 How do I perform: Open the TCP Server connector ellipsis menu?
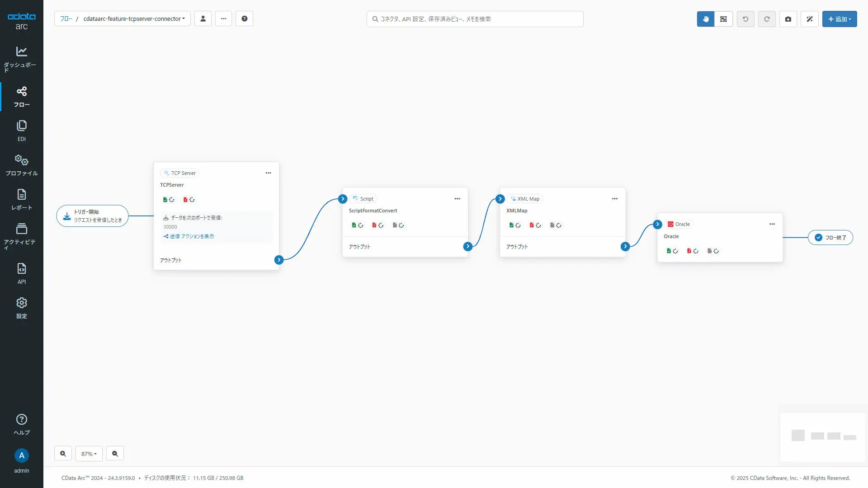click(x=268, y=173)
